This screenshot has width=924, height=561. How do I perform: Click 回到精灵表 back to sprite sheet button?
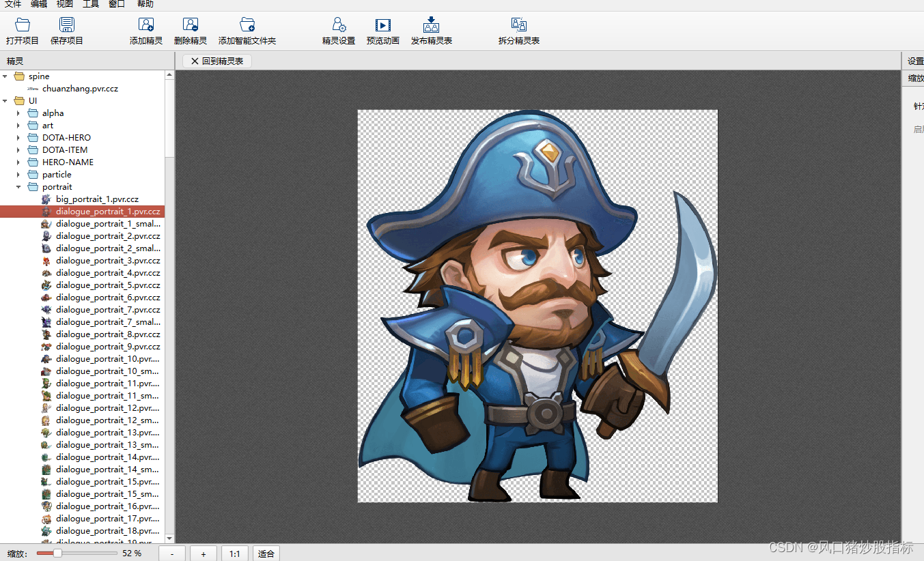(x=217, y=61)
